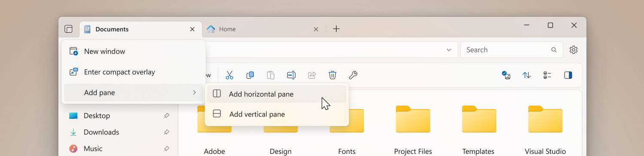
Task: Open the Settings gear icon
Action: 574,50
